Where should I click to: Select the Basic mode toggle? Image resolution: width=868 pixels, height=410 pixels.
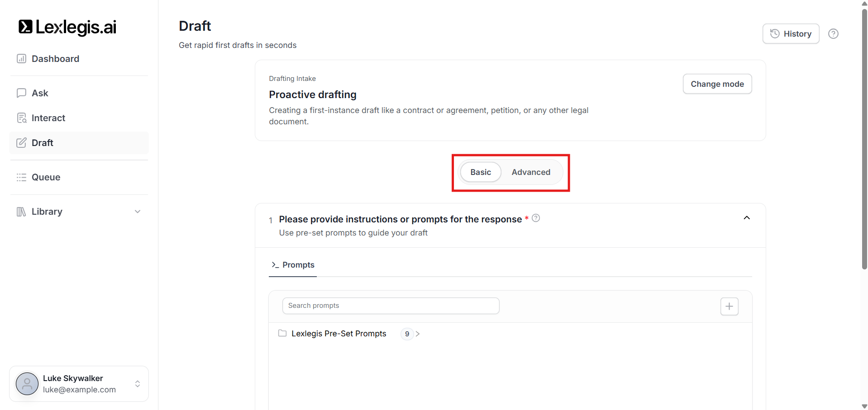(x=480, y=172)
